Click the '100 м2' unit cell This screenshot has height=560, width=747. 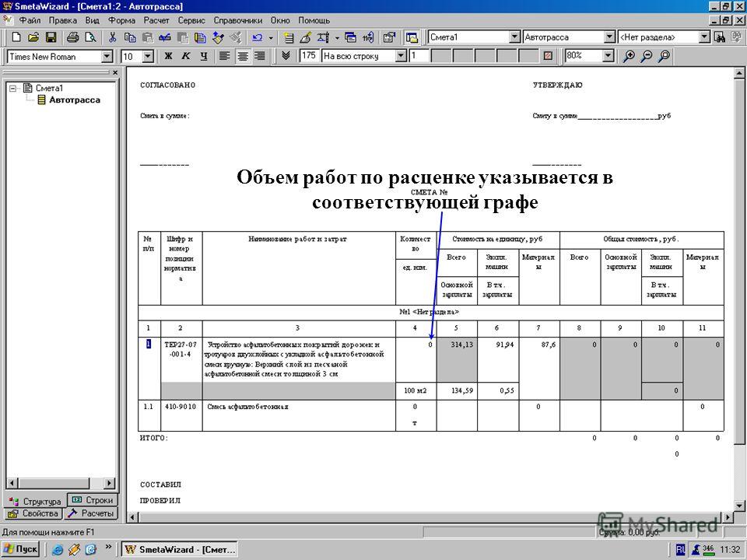(416, 391)
